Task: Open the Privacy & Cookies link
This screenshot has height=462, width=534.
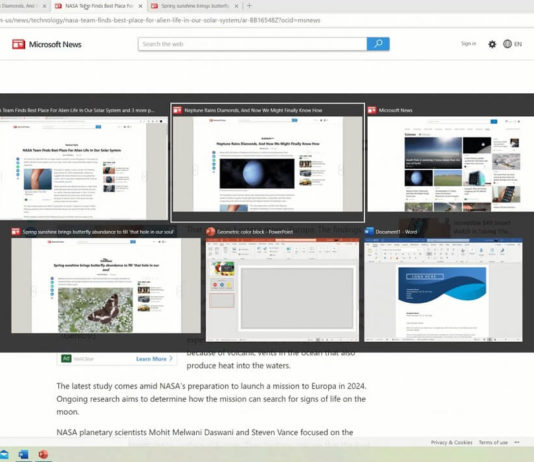Action: 452,442
